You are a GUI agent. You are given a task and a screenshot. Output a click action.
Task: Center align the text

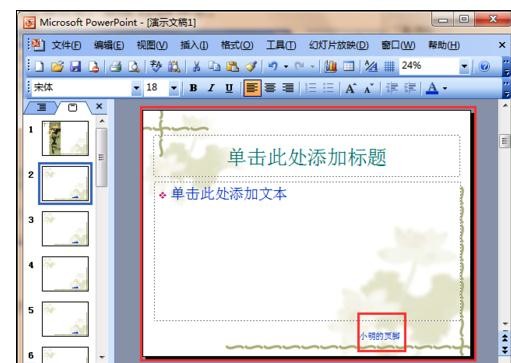click(x=270, y=88)
